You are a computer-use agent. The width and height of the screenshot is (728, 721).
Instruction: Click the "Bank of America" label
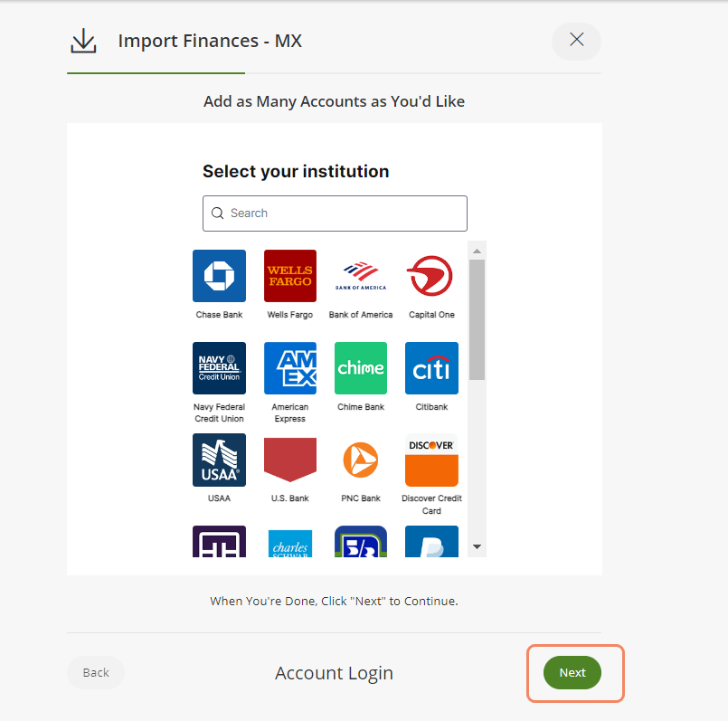pyautogui.click(x=361, y=315)
